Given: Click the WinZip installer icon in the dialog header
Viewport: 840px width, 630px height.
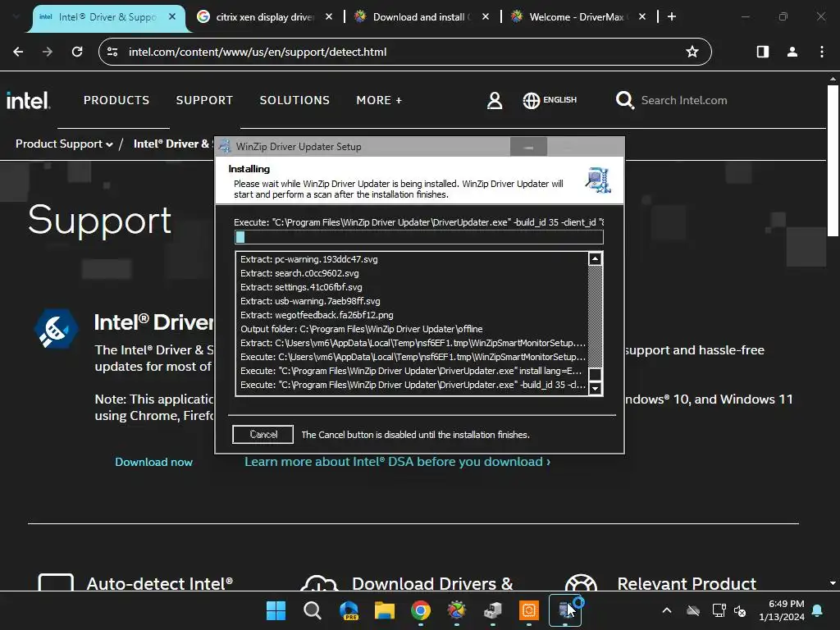Looking at the screenshot, I should point(598,180).
